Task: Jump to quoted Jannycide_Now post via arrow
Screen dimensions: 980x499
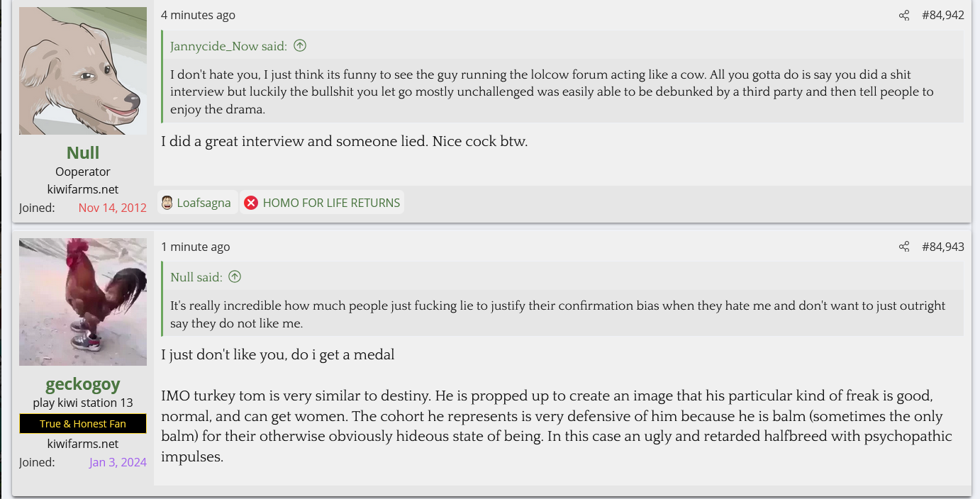Action: (x=300, y=46)
